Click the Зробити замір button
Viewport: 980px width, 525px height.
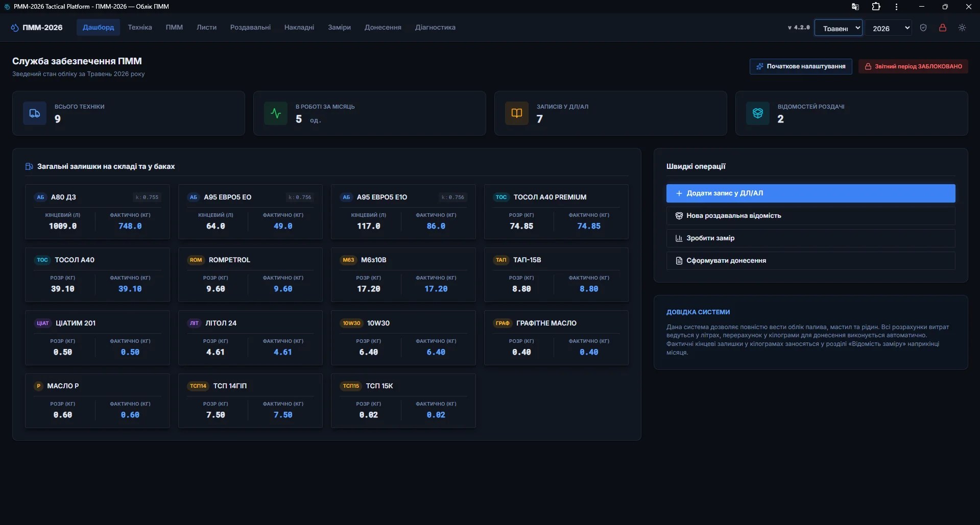811,238
